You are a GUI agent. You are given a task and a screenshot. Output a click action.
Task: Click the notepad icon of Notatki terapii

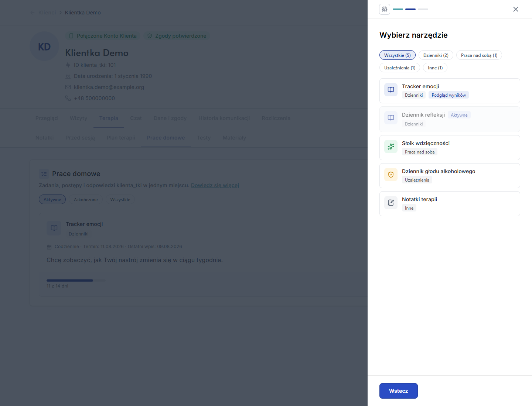(391, 203)
